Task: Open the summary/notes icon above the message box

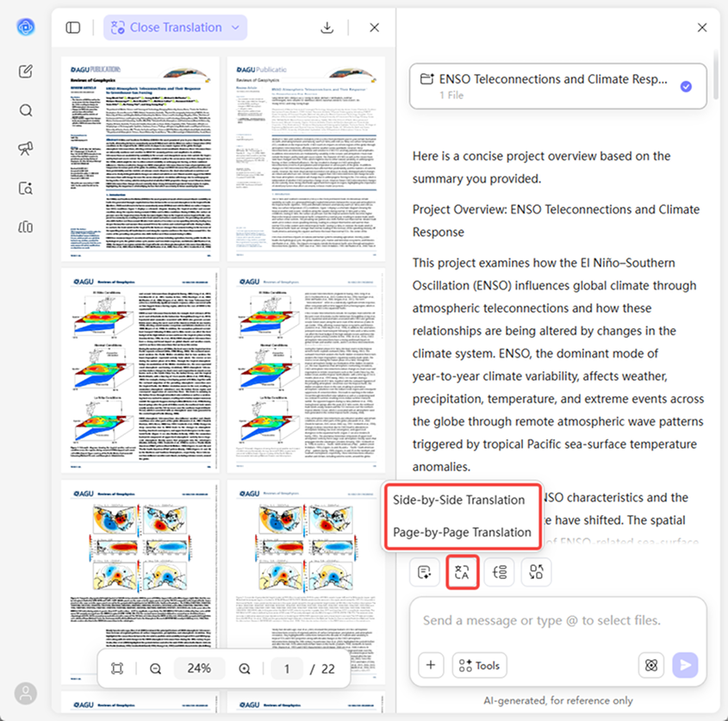Action: (425, 571)
